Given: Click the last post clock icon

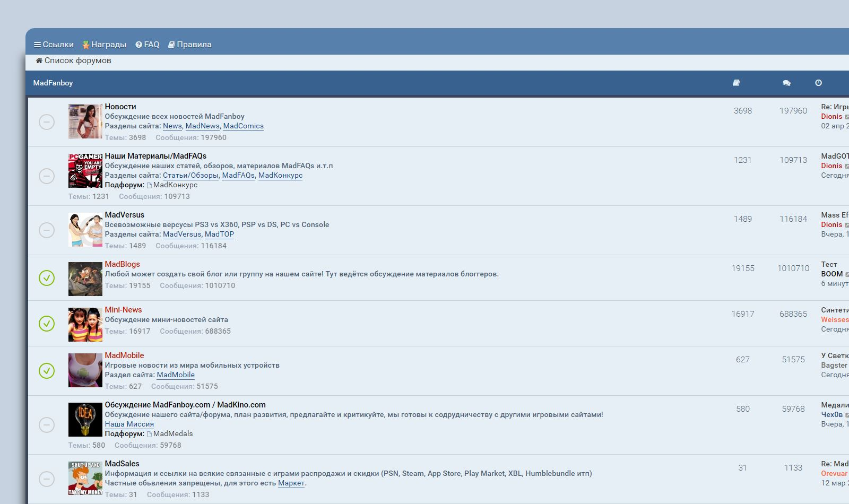Looking at the screenshot, I should [818, 83].
